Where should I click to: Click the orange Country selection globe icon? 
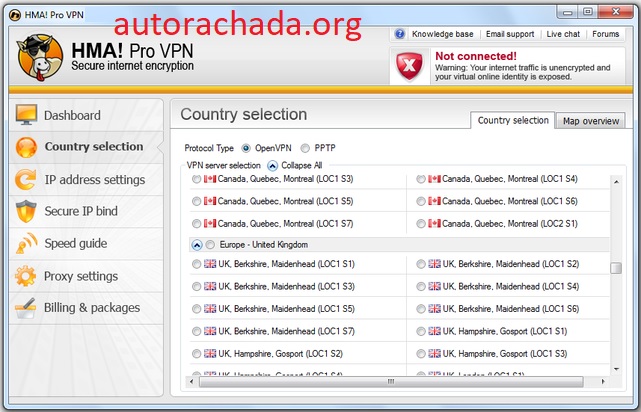[x=27, y=147]
